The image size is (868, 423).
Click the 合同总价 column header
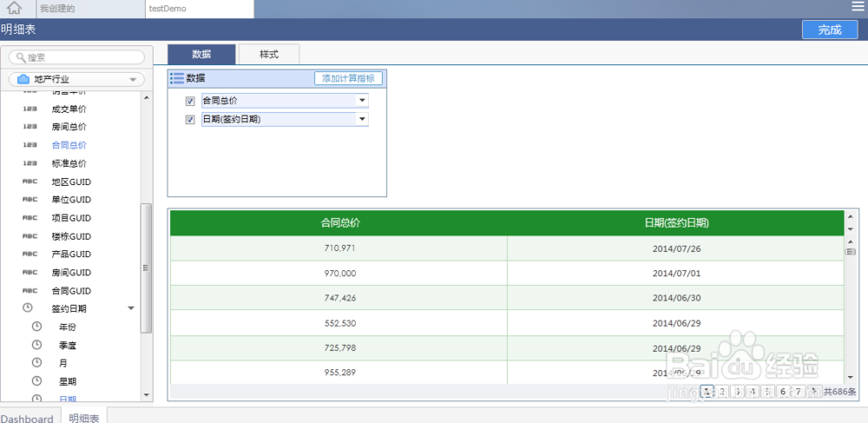pos(339,222)
